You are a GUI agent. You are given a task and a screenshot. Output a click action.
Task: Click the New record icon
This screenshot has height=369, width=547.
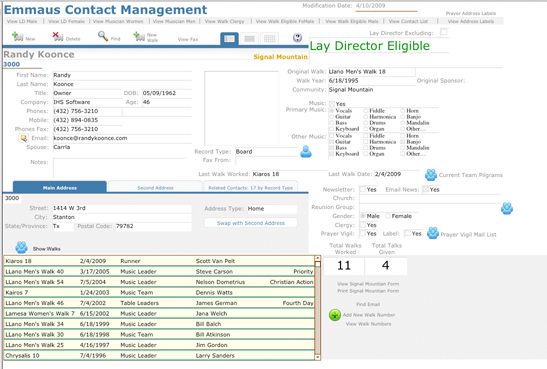(x=17, y=37)
